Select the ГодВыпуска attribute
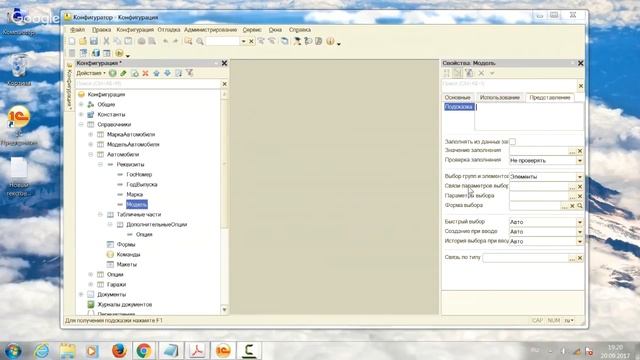This screenshot has width=640, height=360. coord(142,184)
